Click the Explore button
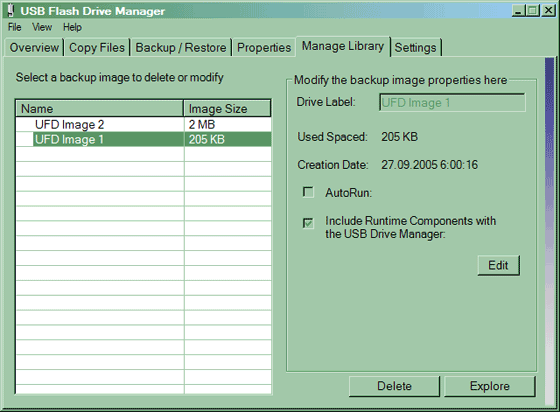This screenshot has height=412, width=560. pos(490,386)
